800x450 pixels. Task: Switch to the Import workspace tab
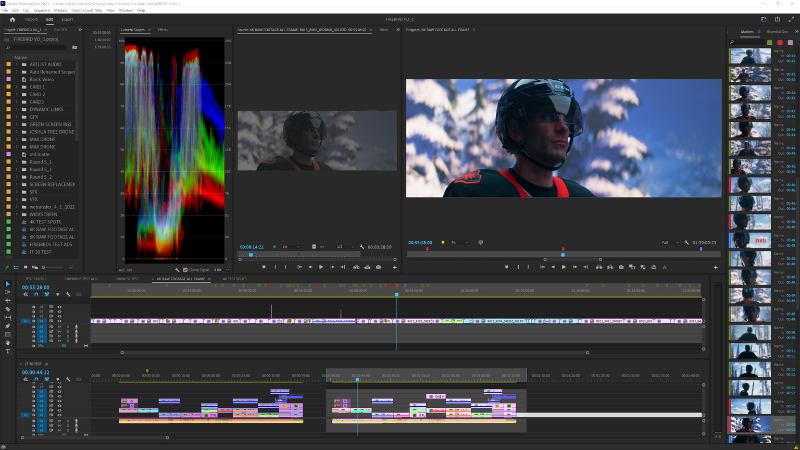[x=31, y=19]
